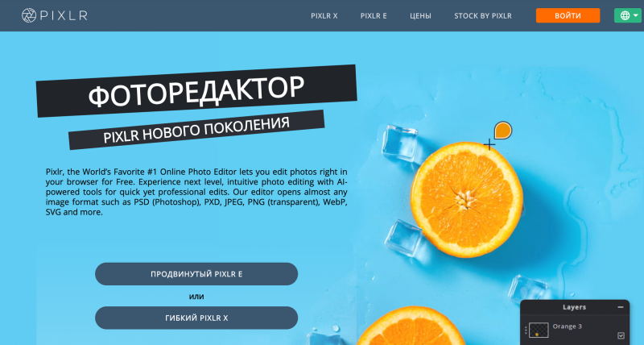Click the orange teardrop color marker
This screenshot has height=345, width=644.
(502, 130)
